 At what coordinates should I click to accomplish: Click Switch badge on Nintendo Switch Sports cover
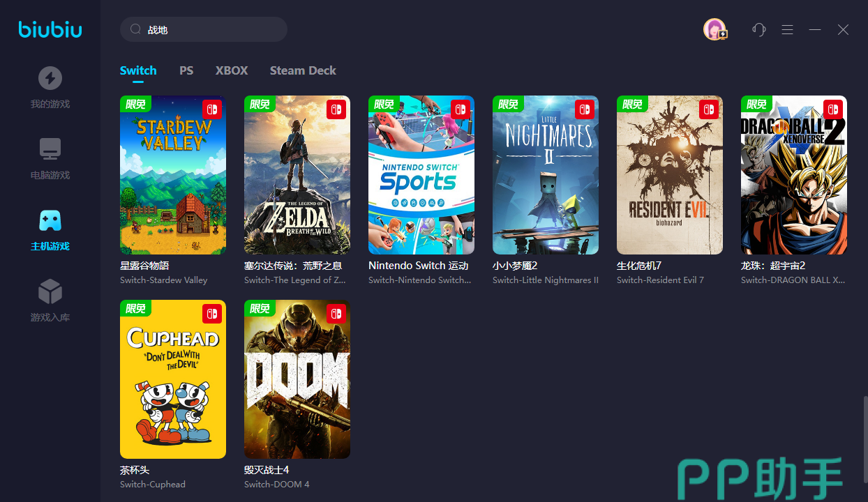[461, 109]
